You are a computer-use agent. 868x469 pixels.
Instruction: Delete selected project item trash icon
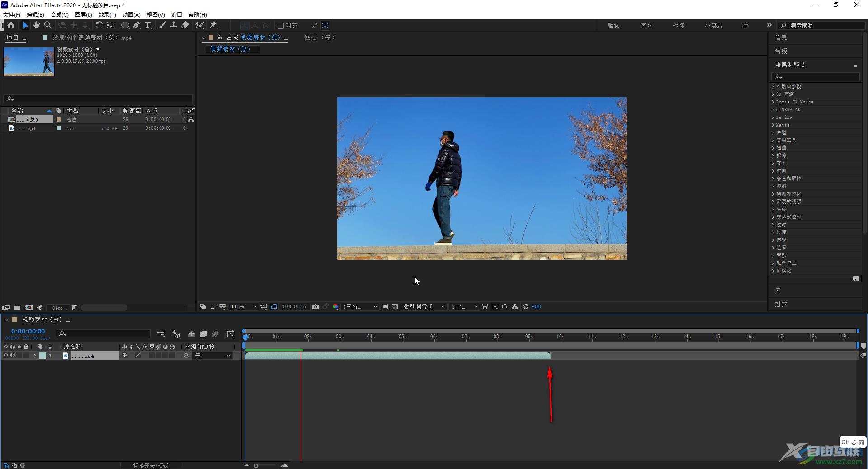click(x=75, y=308)
